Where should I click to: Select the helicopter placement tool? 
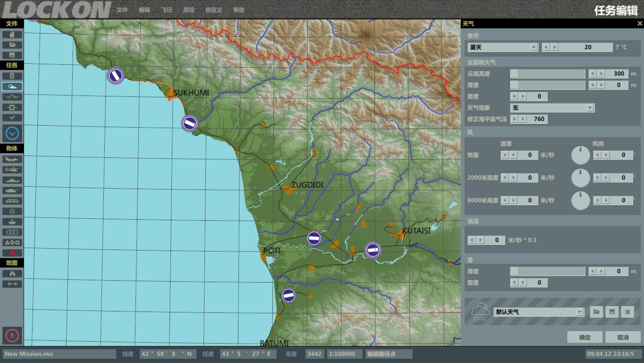click(x=12, y=170)
